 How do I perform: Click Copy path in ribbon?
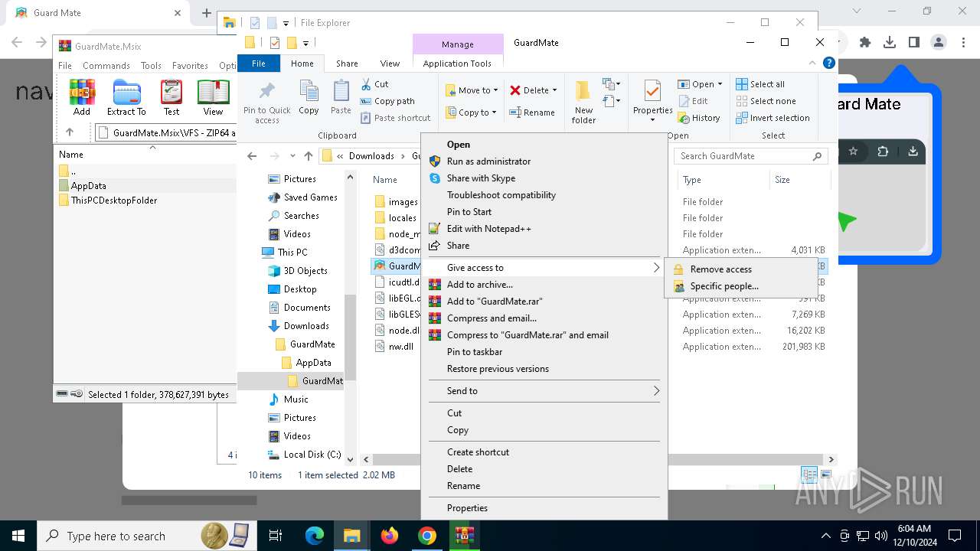pyautogui.click(x=387, y=101)
